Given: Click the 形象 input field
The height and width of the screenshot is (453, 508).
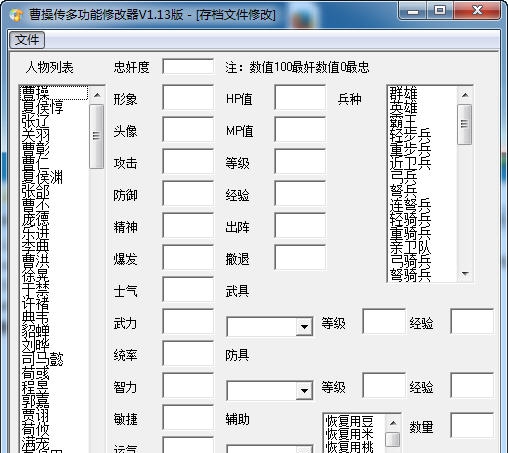Looking at the screenshot, I should pos(188,97).
